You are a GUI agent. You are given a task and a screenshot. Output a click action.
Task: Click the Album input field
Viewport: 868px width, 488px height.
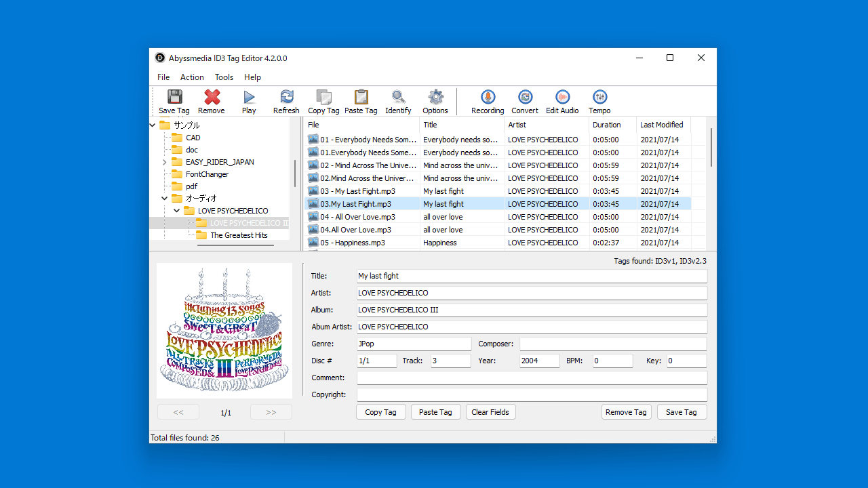pyautogui.click(x=532, y=310)
